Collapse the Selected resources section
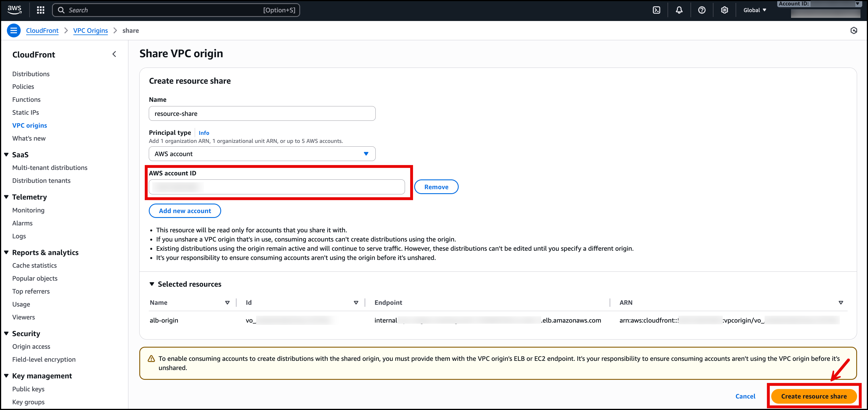 pyautogui.click(x=152, y=284)
